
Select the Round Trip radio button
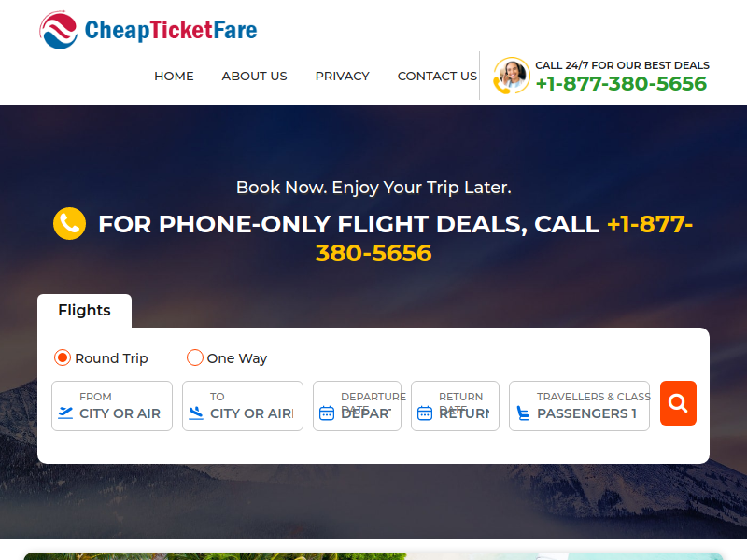(x=62, y=357)
